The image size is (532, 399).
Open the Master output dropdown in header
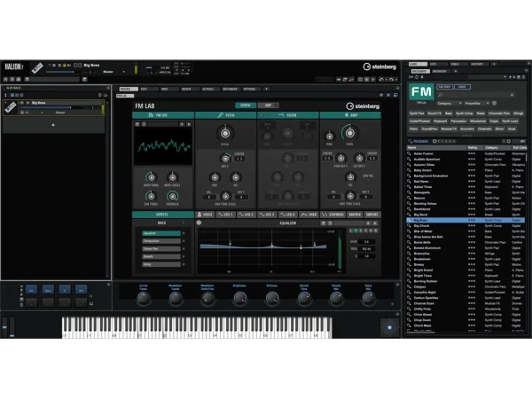tap(113, 72)
